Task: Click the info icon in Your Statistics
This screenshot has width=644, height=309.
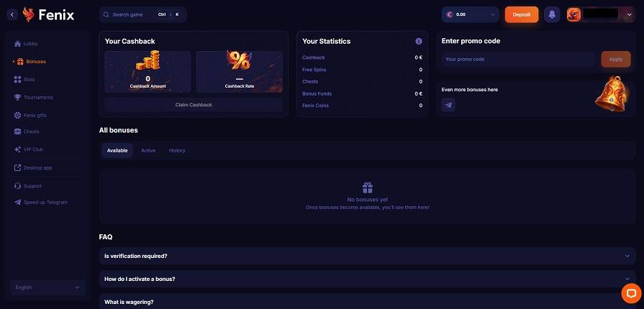Action: pos(419,41)
